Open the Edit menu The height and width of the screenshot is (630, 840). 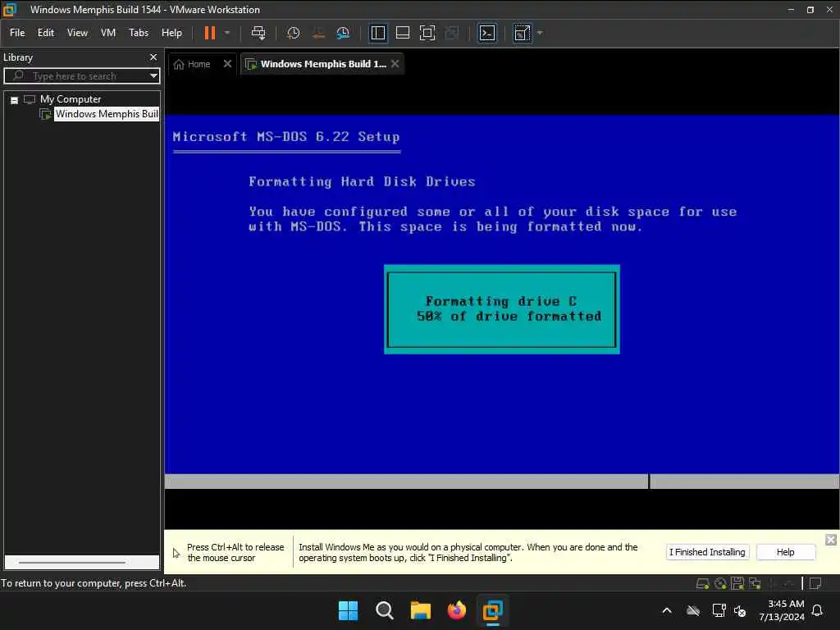(46, 33)
